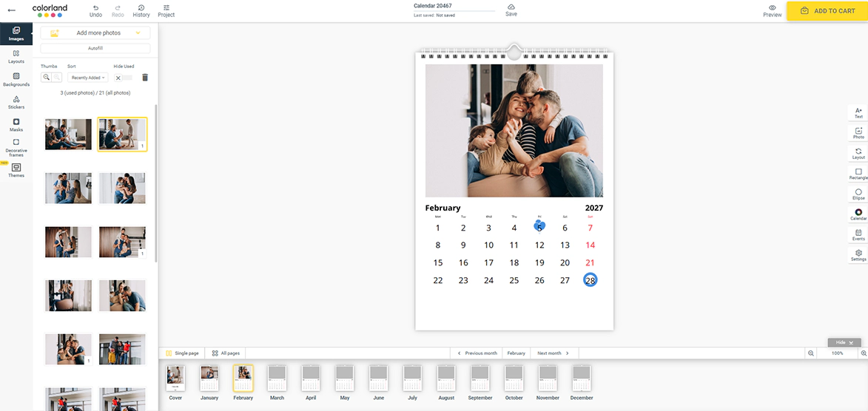Select the first photo thumbnail in panel
The width and height of the screenshot is (868, 411).
69,135
